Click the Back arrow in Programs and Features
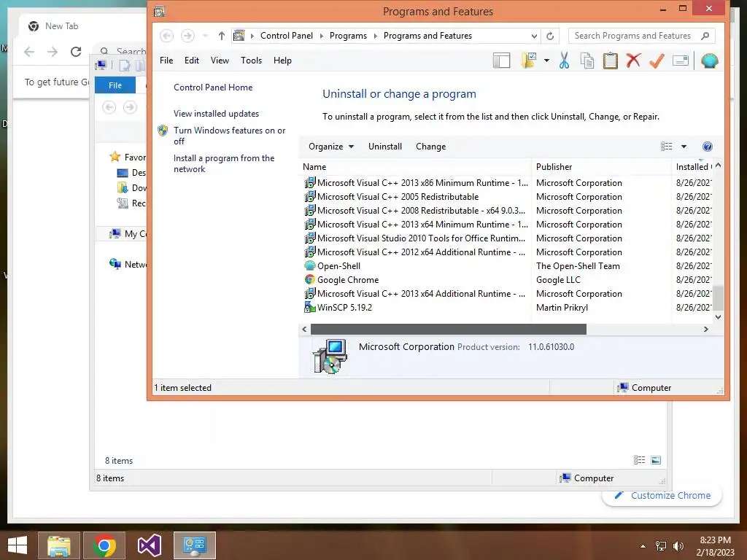This screenshot has width=747, height=560. 167,36
